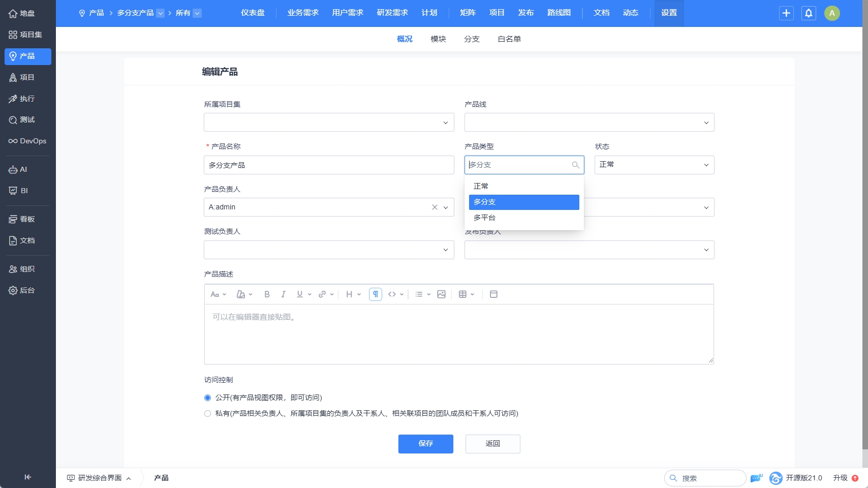Image resolution: width=868 pixels, height=488 pixels.
Task: Open DevOps in the sidebar
Action: click(27, 141)
